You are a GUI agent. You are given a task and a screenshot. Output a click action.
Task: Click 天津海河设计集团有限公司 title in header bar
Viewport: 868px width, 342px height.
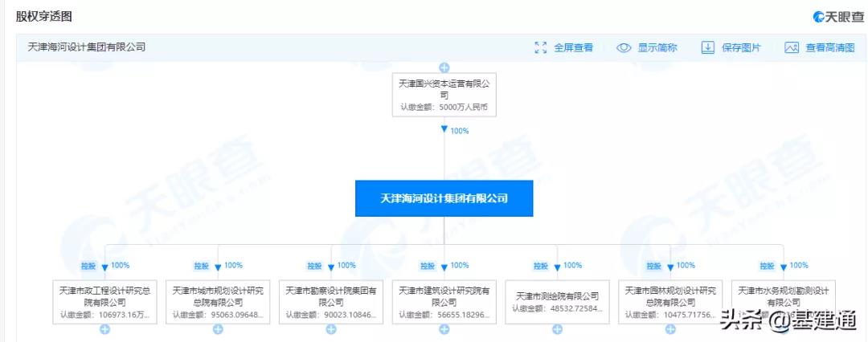86,47
